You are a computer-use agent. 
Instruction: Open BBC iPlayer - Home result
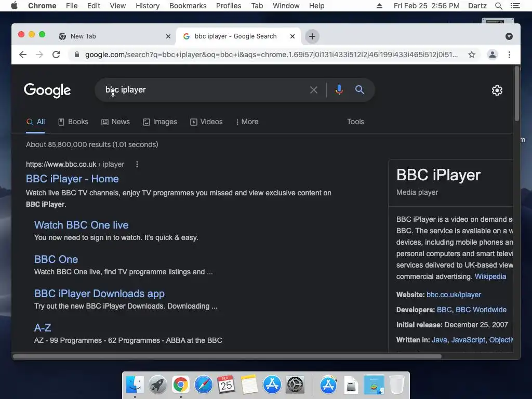72,179
